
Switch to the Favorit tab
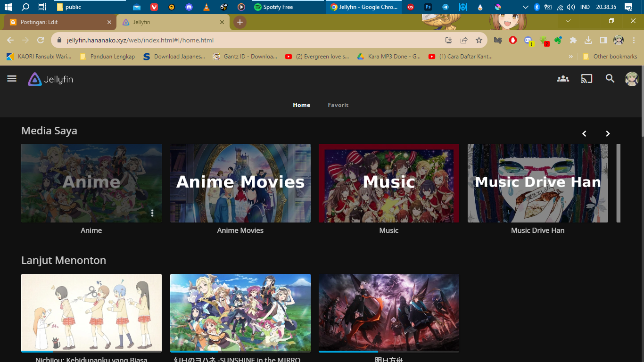[x=338, y=105]
